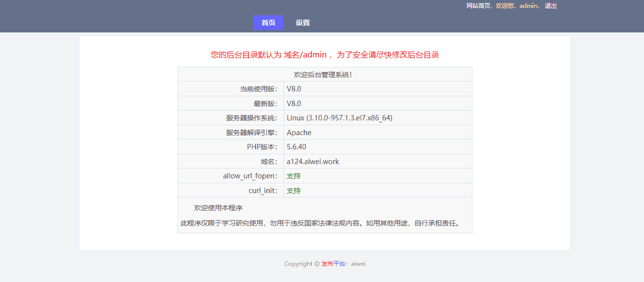Click the admin username in header

(528, 6)
